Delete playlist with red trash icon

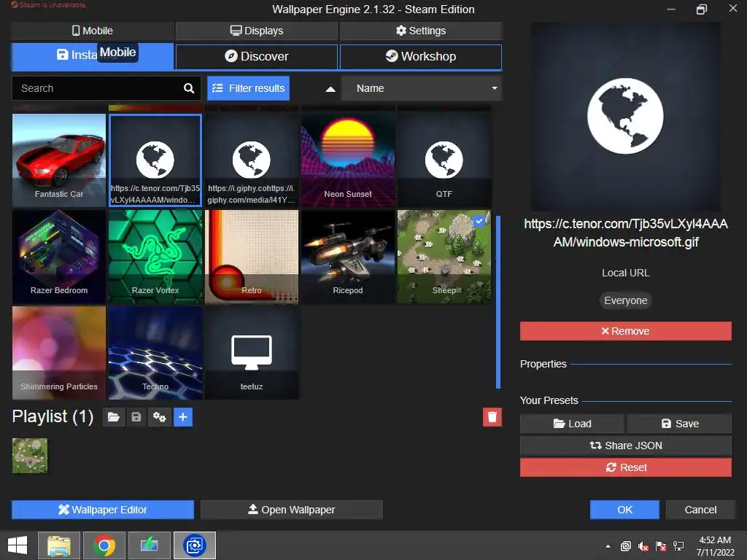(492, 417)
